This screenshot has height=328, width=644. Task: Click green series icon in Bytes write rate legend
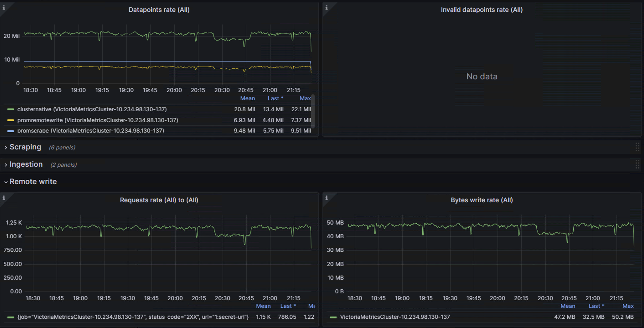[x=333, y=317]
